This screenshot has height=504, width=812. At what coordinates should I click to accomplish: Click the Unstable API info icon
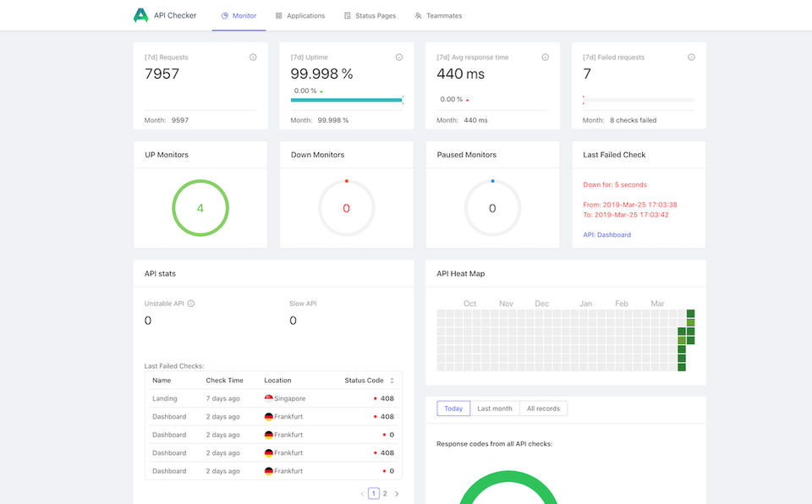[190, 304]
